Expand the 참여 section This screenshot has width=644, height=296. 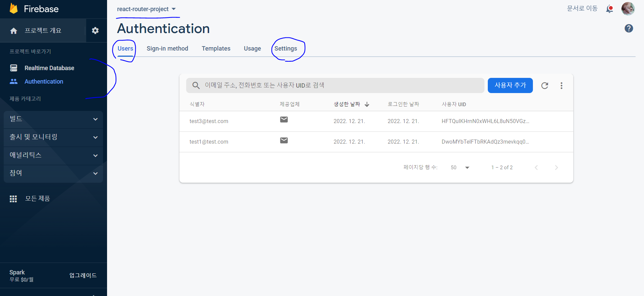53,174
